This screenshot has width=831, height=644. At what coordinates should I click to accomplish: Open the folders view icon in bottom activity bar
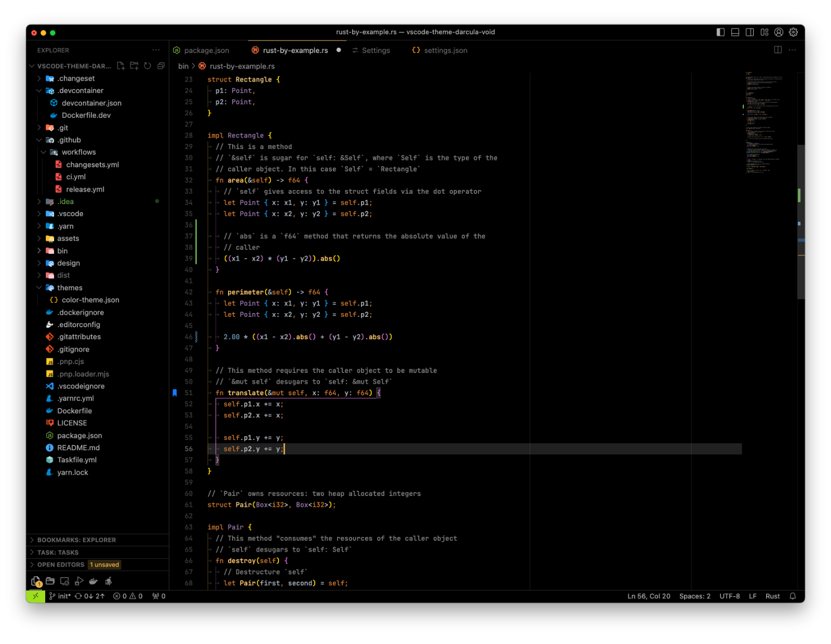click(x=50, y=581)
